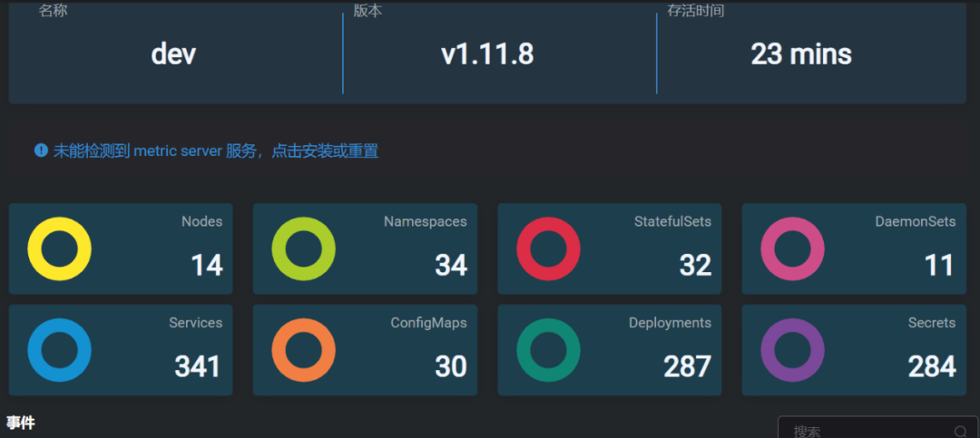This screenshot has width=980, height=438.
Task: Click the purple Secrets ring icon
Action: [x=792, y=350]
